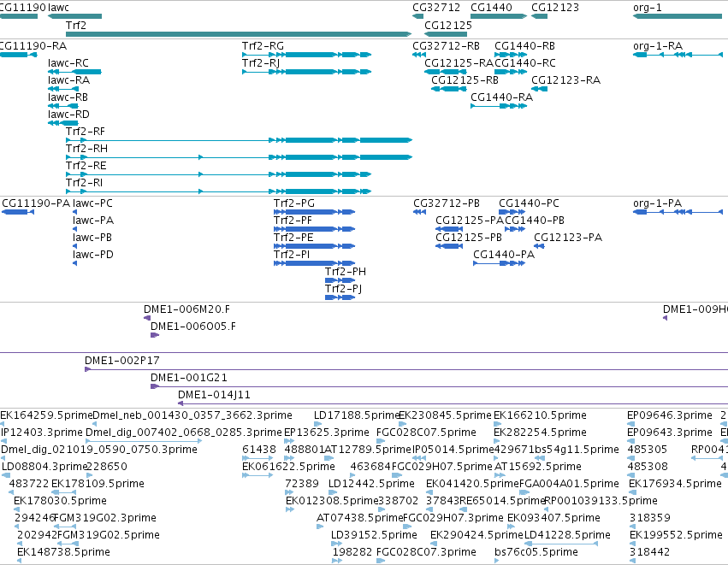Viewport: 728px width, 565px height.
Task: Select transcript Trf2-RJ
Action: [x=306, y=72]
